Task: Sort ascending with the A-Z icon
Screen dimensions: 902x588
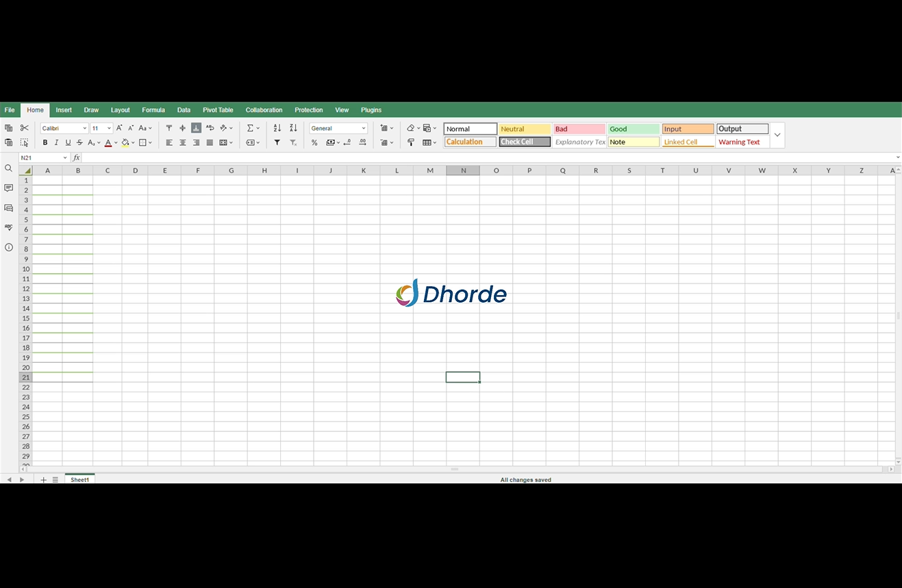Action: pos(277,128)
